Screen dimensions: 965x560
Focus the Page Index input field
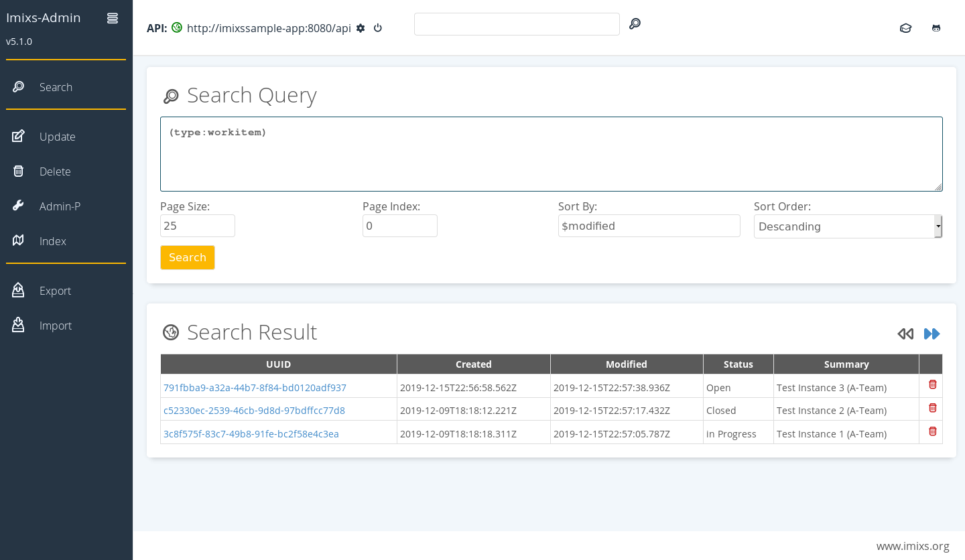[x=400, y=226]
